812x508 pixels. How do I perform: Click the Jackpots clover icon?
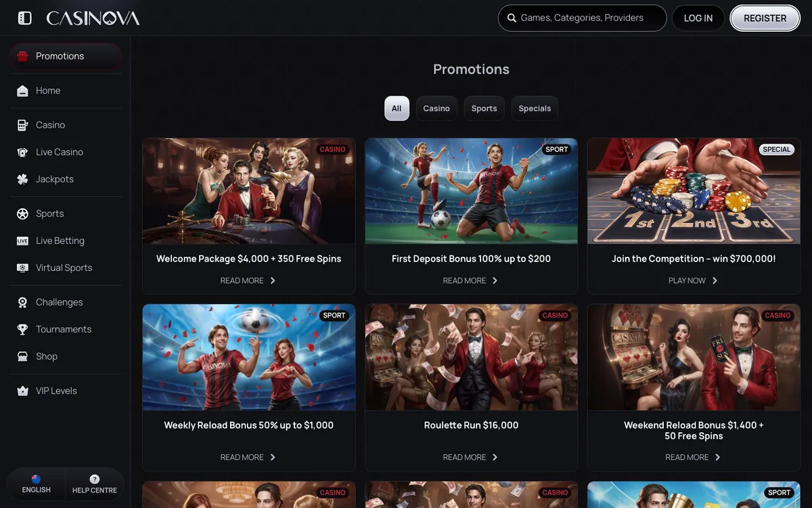pos(22,179)
